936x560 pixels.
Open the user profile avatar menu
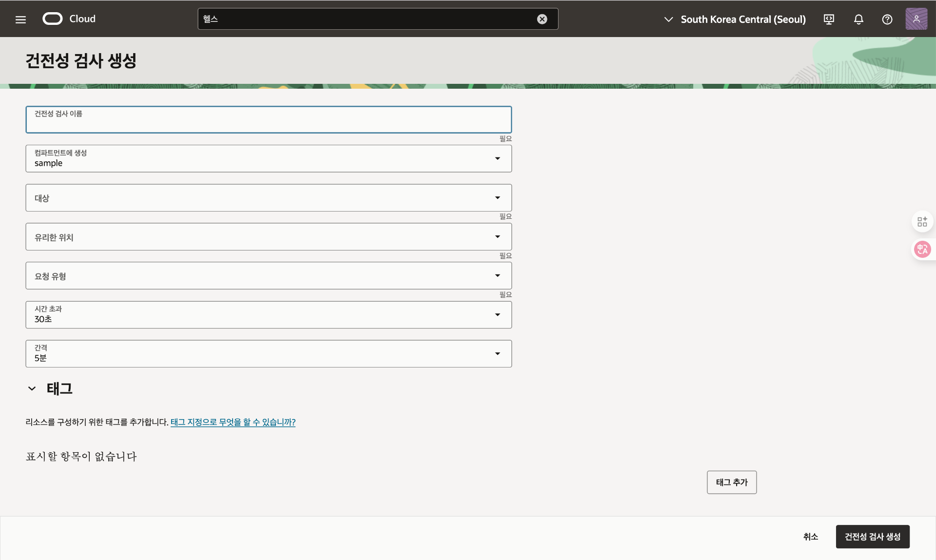[x=916, y=19]
